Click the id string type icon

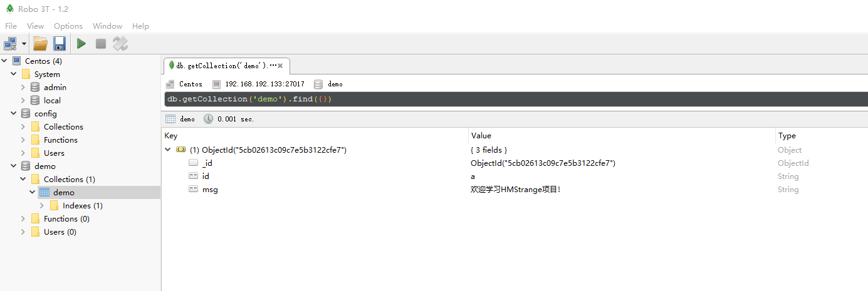pos(194,176)
